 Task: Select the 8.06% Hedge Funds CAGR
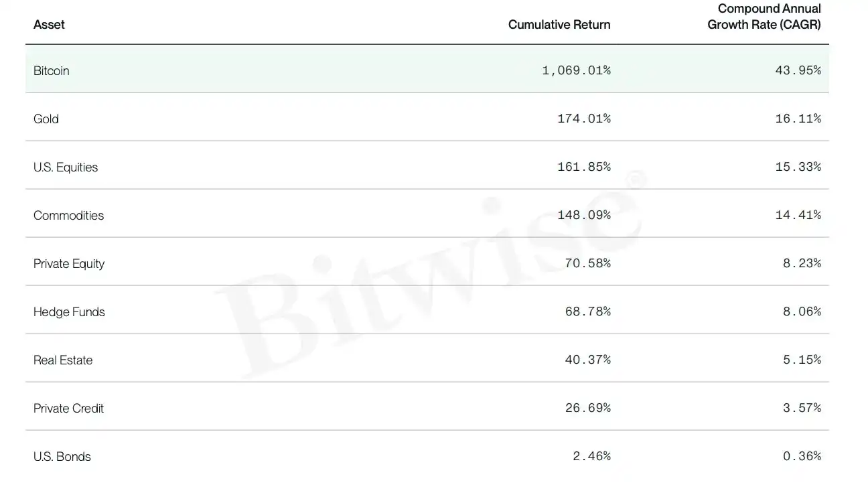click(x=802, y=311)
